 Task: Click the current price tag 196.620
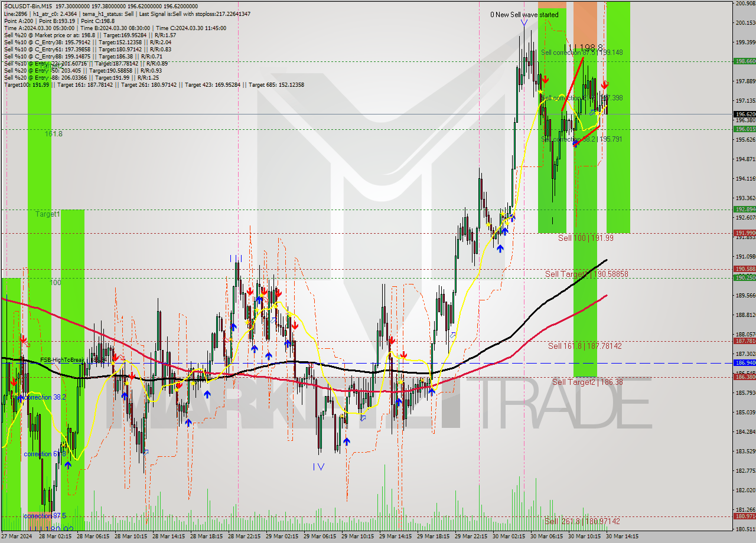[744, 115]
